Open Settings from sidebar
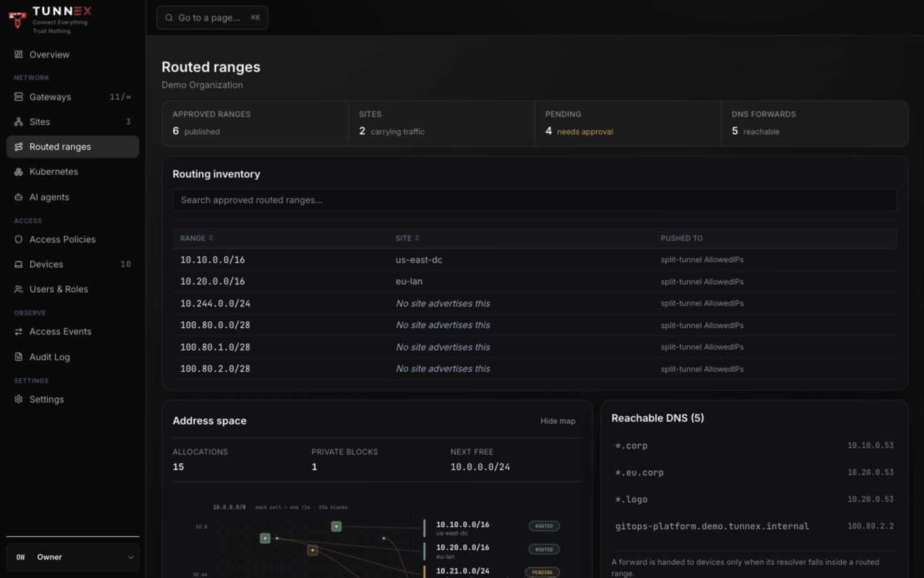The height and width of the screenshot is (578, 924). coord(73,399)
